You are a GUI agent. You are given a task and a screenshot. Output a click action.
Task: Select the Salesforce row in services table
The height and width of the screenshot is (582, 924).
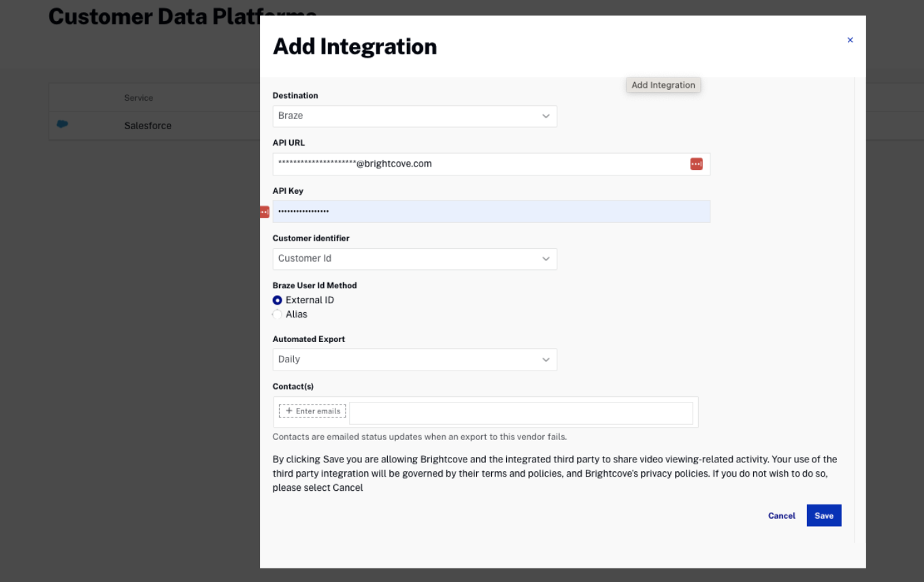(148, 126)
